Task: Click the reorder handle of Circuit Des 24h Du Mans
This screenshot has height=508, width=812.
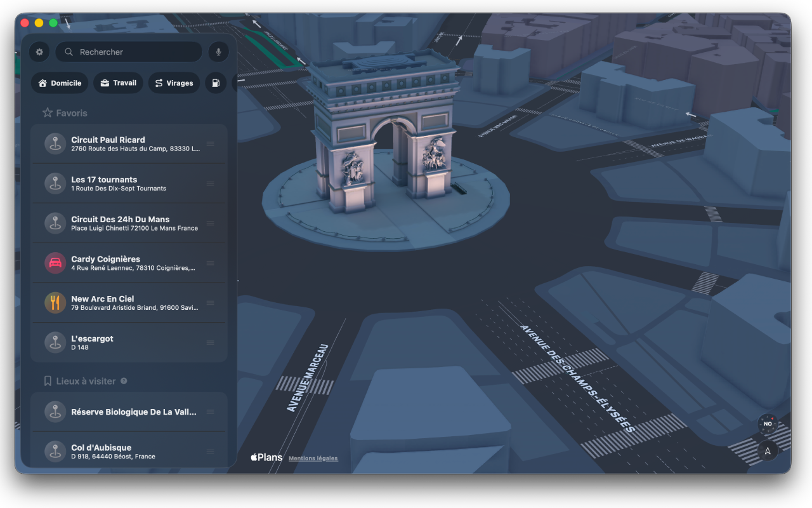Action: pyautogui.click(x=210, y=224)
